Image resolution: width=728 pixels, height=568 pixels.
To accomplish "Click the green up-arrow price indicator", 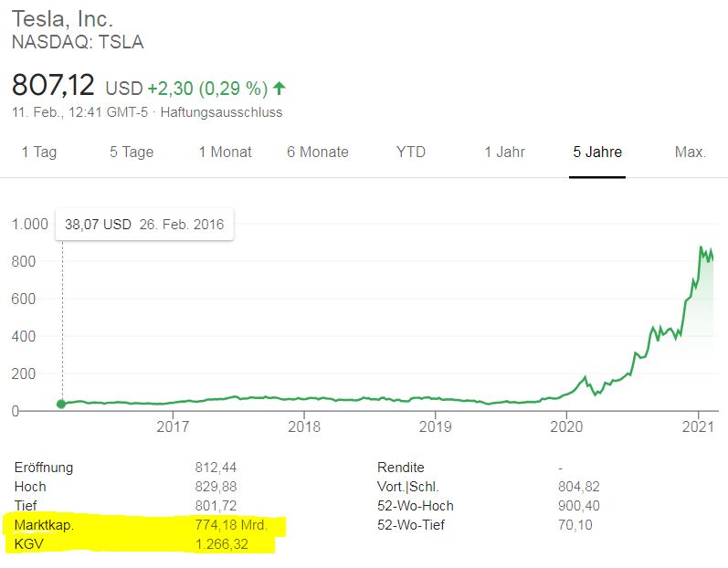I will point(280,89).
